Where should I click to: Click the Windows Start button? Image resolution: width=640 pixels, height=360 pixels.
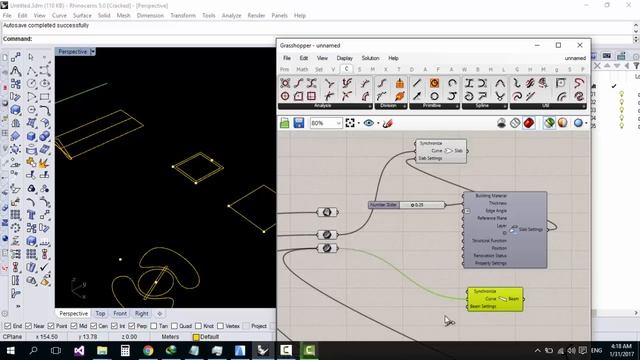11,350
